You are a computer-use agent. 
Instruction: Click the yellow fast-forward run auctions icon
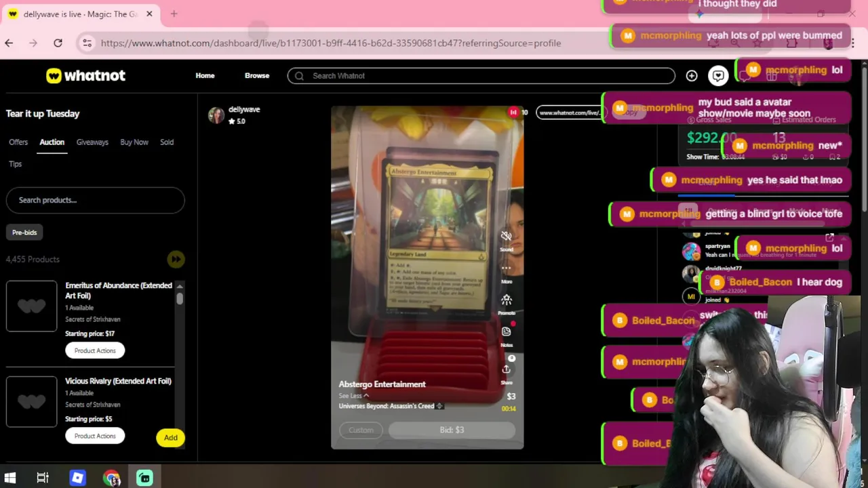[176, 259]
